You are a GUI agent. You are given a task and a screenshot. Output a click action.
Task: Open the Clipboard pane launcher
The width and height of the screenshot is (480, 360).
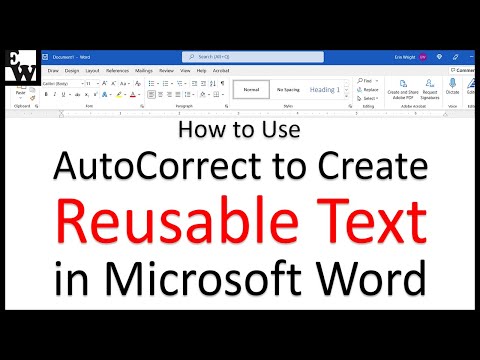click(x=36, y=106)
